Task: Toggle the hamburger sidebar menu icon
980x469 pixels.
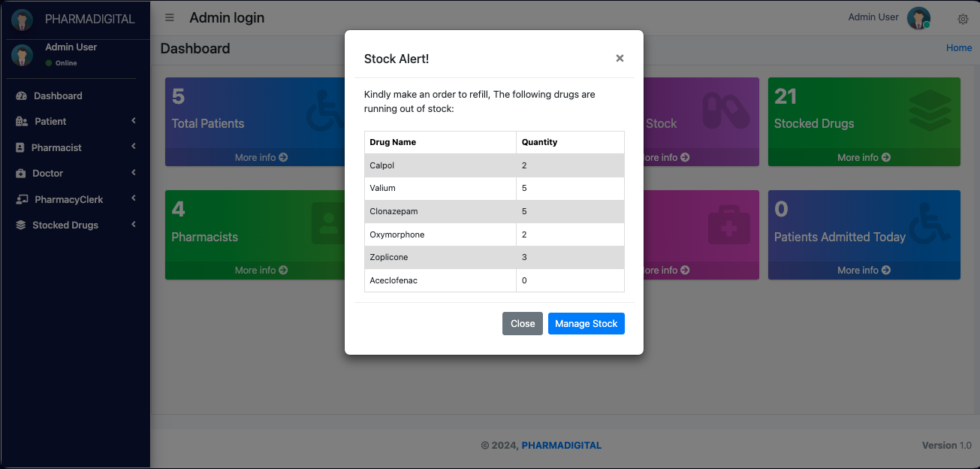Action: pyautogui.click(x=170, y=17)
